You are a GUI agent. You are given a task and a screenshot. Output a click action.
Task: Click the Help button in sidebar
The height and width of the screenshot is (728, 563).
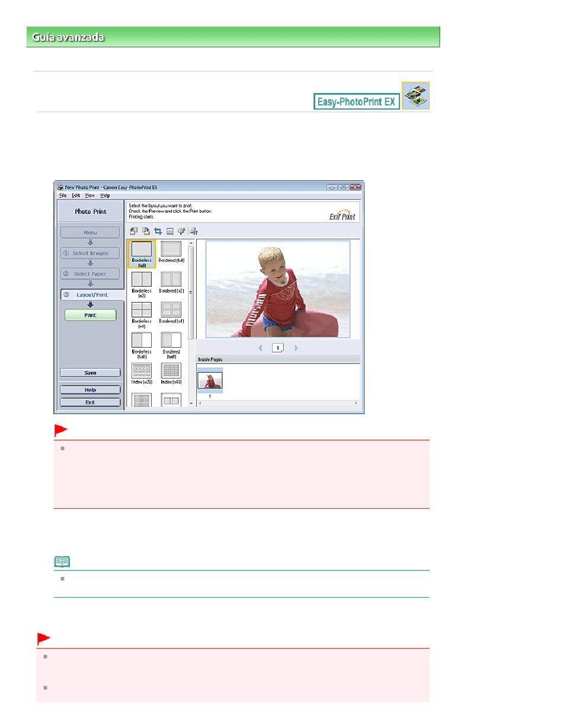(90, 390)
